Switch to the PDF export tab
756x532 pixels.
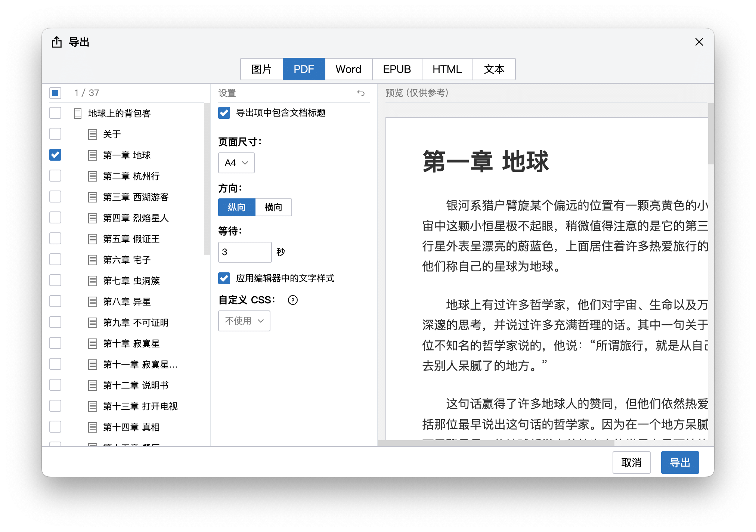(x=304, y=69)
